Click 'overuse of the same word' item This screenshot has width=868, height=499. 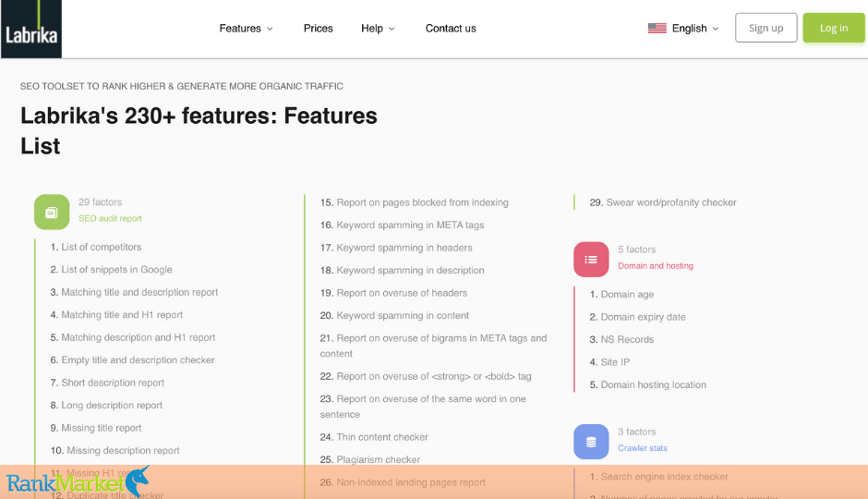pos(423,408)
